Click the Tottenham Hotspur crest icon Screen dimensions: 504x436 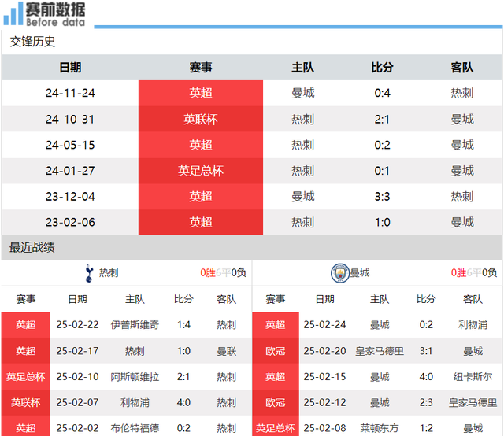point(89,273)
